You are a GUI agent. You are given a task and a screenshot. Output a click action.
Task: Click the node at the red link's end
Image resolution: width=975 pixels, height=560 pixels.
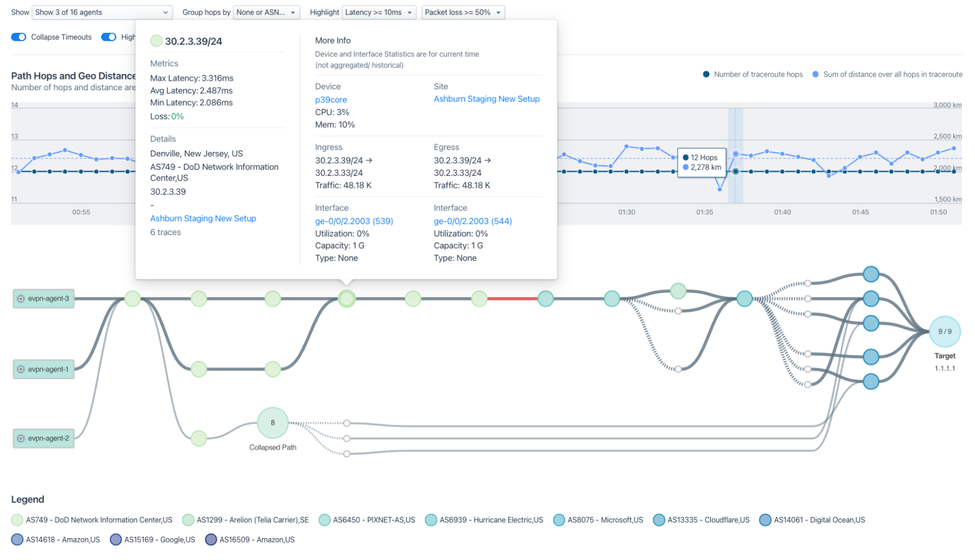(x=546, y=299)
